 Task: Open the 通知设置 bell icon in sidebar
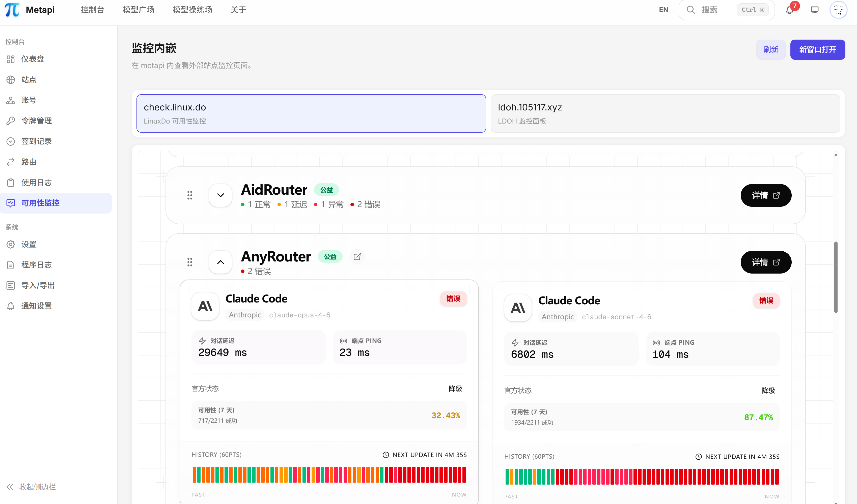tap(10, 306)
